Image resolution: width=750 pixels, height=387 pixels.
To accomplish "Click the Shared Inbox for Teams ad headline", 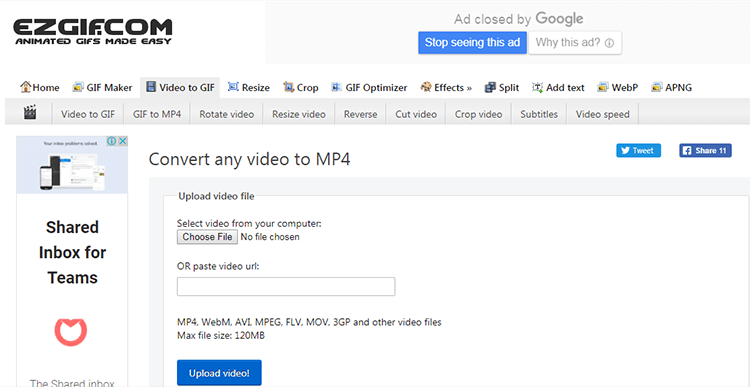I will (x=73, y=252).
